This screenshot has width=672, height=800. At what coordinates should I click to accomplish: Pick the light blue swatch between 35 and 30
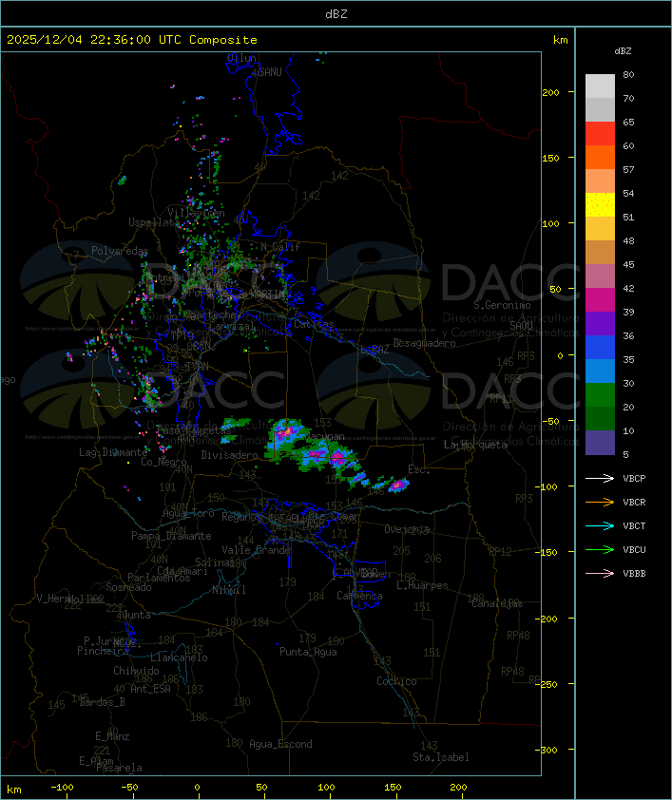tap(600, 371)
